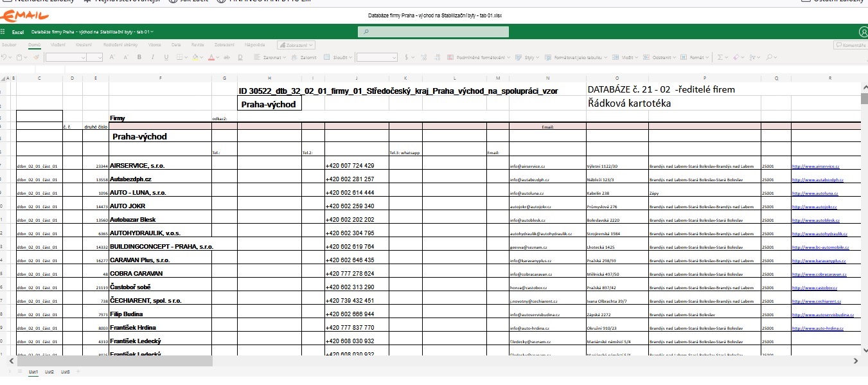This screenshot has height=385, width=868.
Task: Click the Vložit insert cells button
Action: pos(624,57)
